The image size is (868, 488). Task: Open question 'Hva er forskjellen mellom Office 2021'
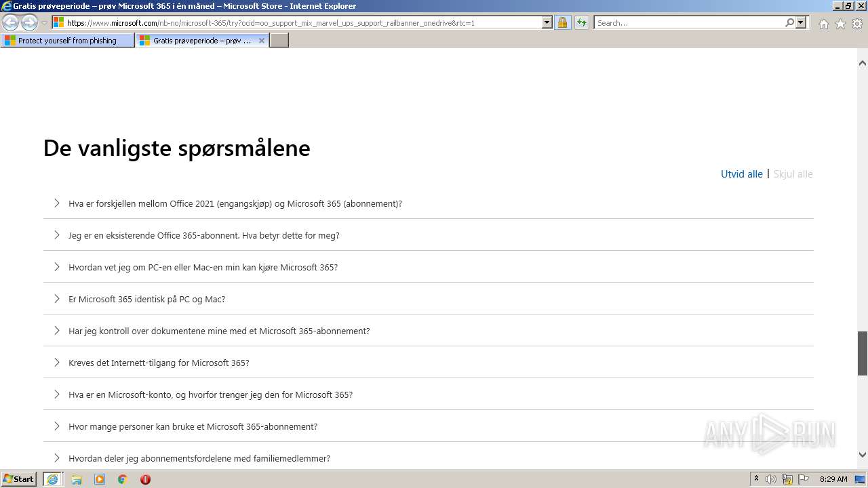(x=235, y=203)
